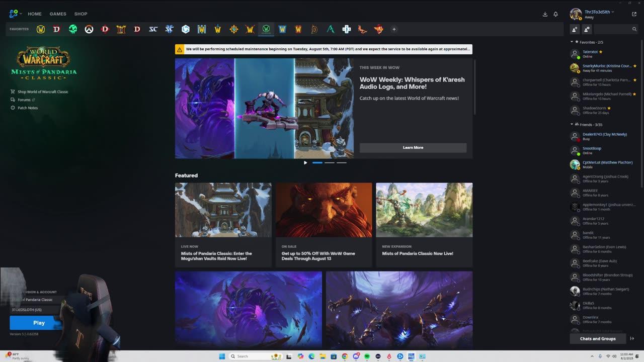644x362 pixels.
Task: Select friend SnarkyMurloc
Action: (604, 68)
